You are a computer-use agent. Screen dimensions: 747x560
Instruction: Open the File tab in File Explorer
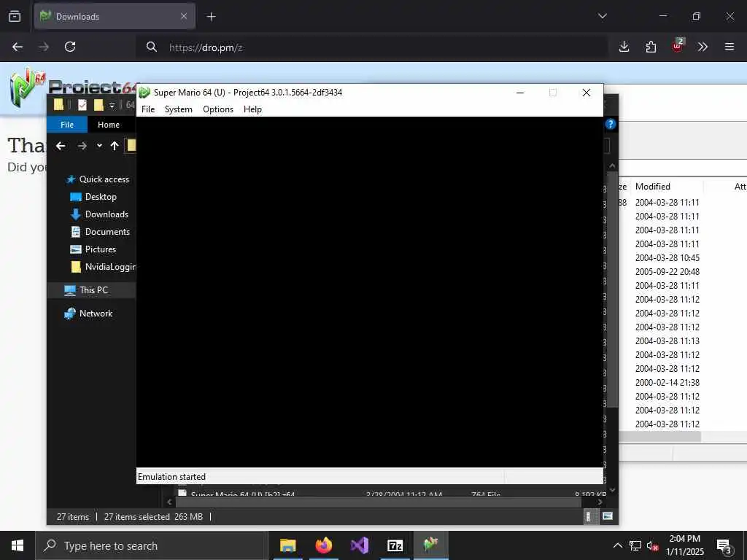[x=67, y=125]
